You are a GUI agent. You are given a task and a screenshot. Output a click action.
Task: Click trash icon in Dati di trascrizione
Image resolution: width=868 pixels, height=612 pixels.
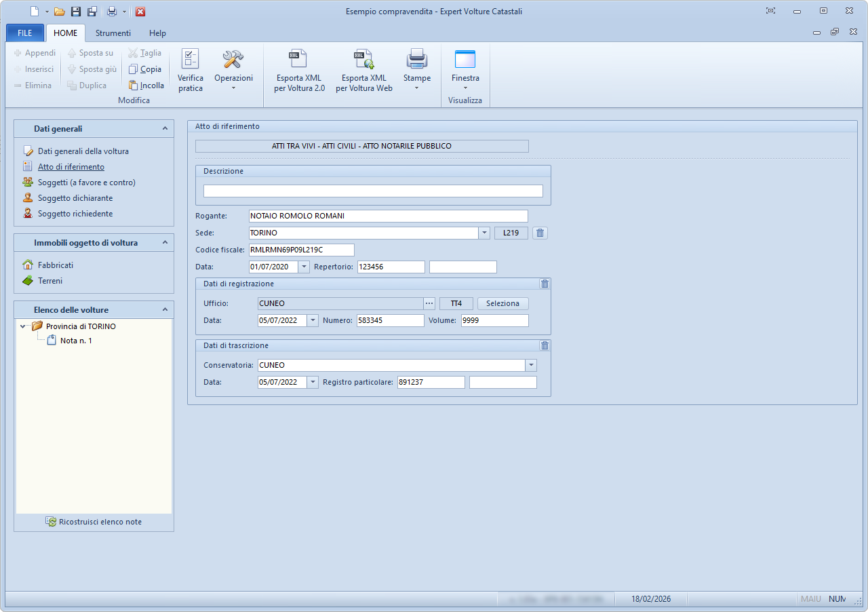pyautogui.click(x=545, y=345)
